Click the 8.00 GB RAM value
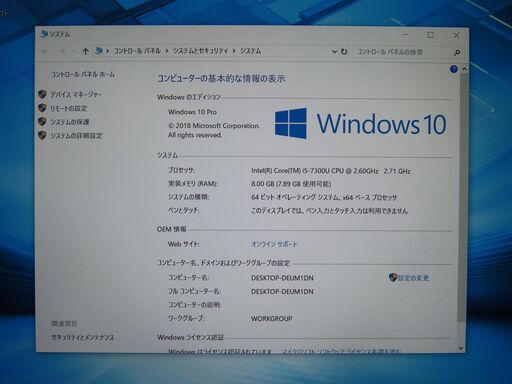The image size is (512, 384). (x=291, y=184)
